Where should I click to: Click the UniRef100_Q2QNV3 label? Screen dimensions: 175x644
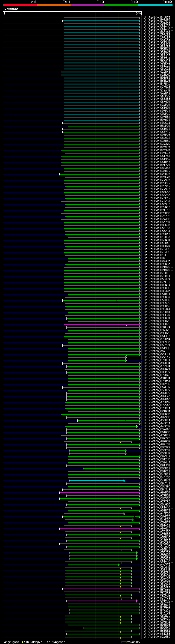pos(157,72)
